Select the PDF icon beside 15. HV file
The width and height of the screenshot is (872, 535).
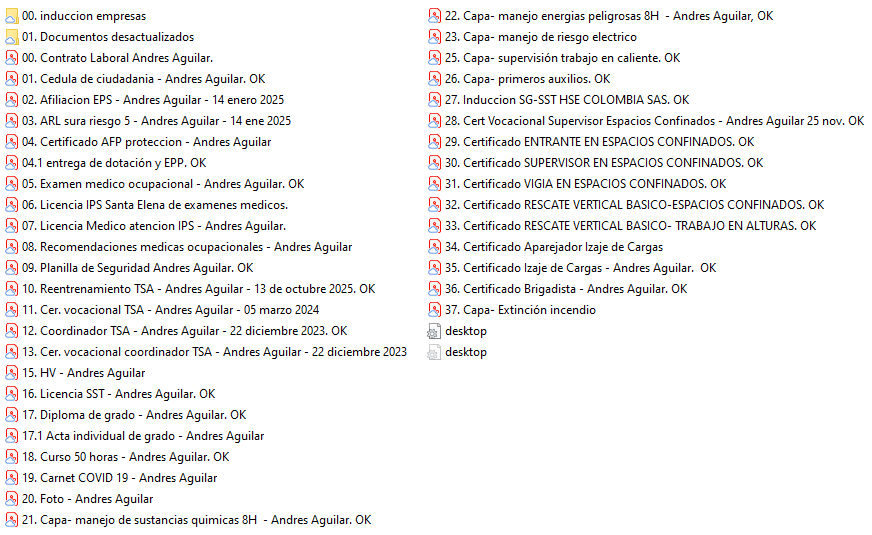click(x=12, y=373)
